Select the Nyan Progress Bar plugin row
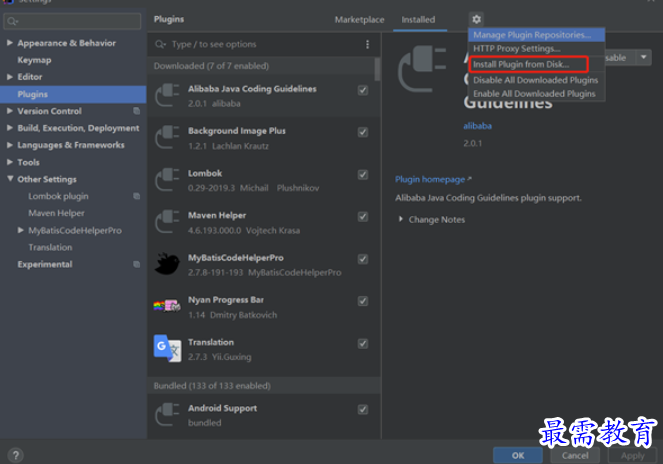 click(264, 307)
